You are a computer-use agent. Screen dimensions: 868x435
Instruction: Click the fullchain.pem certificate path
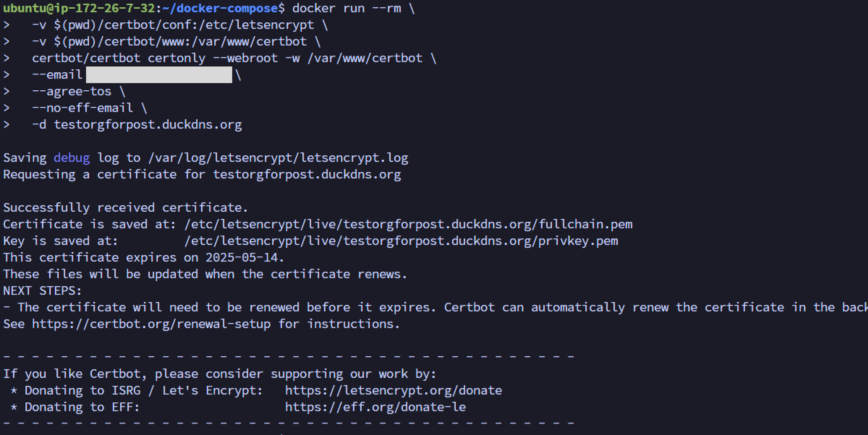(408, 224)
